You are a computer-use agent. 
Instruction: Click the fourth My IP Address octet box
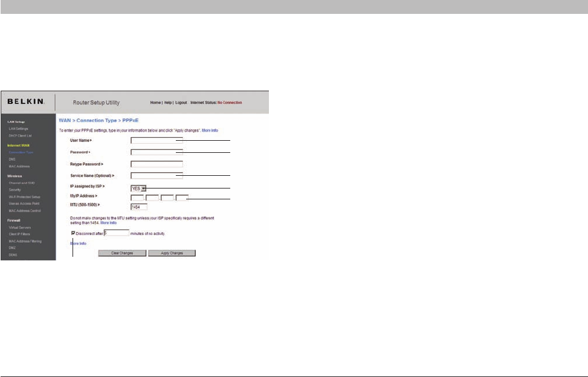(x=183, y=198)
